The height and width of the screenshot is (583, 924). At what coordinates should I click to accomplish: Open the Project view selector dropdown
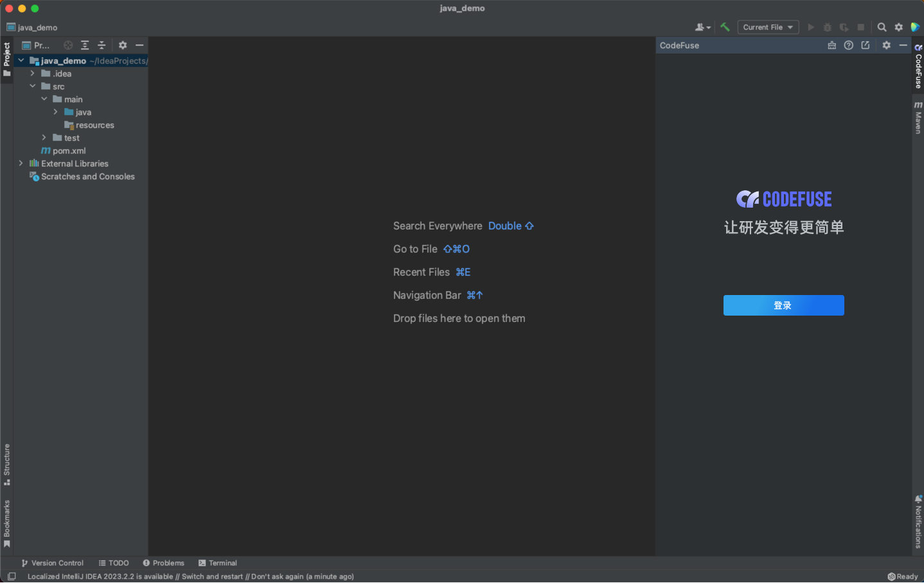pyautogui.click(x=36, y=45)
